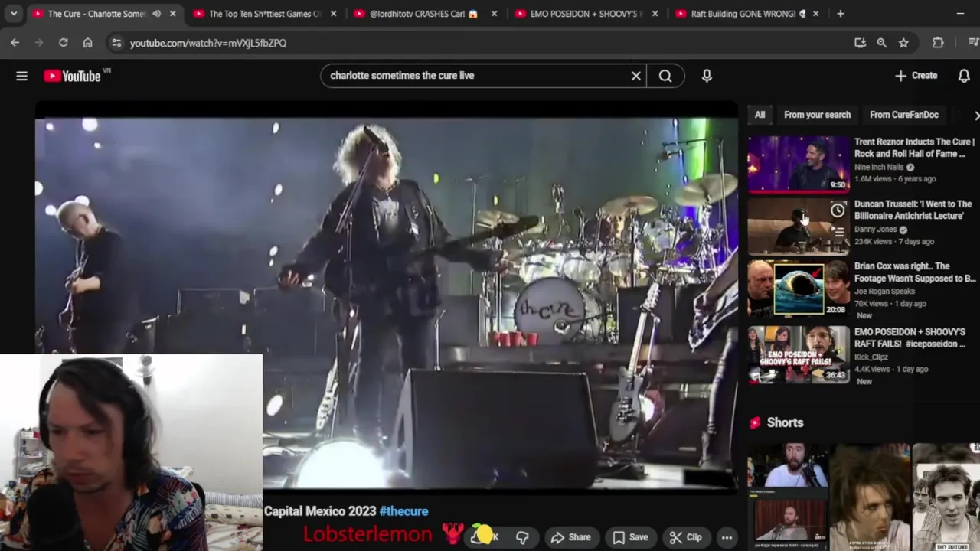Open EMO POSEIDON RAFT FAILS thumbnail

pyautogui.click(x=799, y=354)
